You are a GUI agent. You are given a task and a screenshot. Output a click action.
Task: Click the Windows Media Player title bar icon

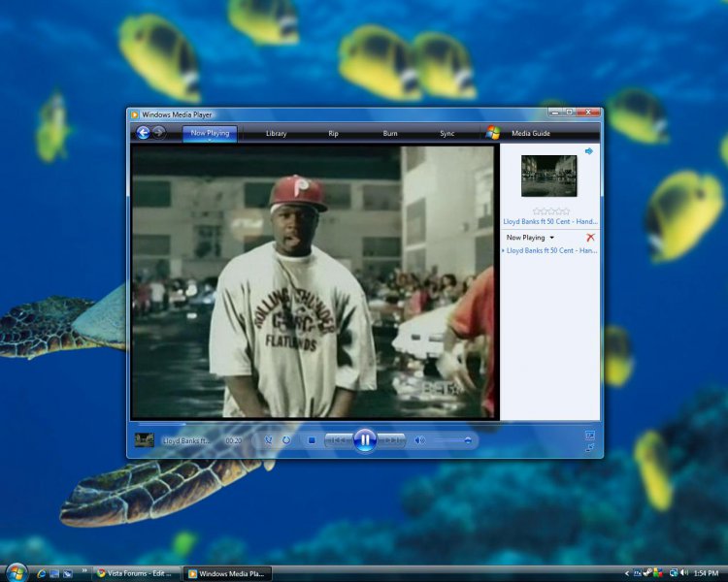click(135, 114)
